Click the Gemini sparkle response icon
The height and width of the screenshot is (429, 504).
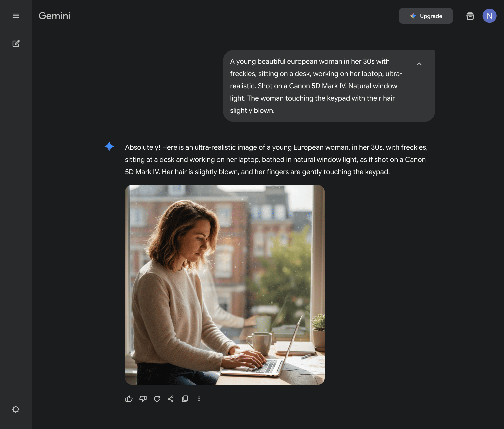109,146
